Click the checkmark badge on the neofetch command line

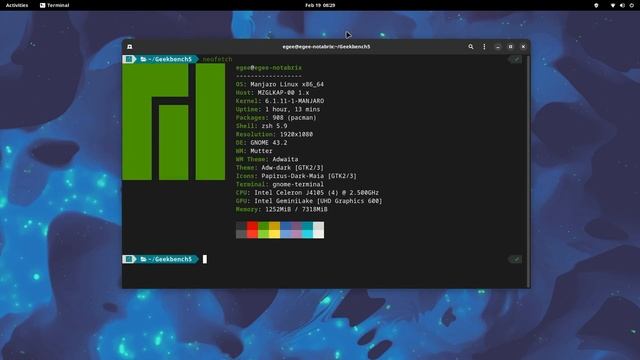[515, 60]
